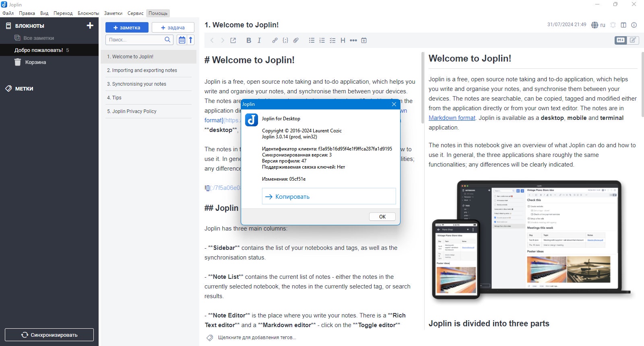The image size is (644, 346).
Task: Insert a checkbox list from the toolbar
Action: coord(332,40)
